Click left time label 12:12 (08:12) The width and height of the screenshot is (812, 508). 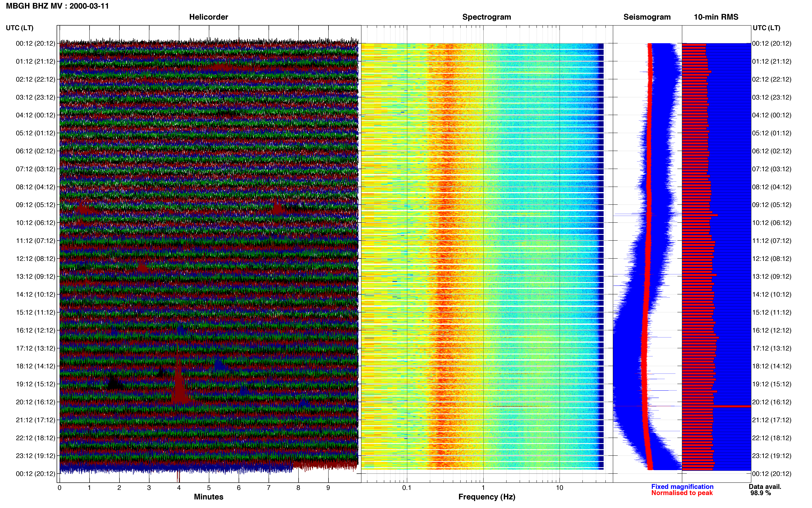(x=36, y=259)
